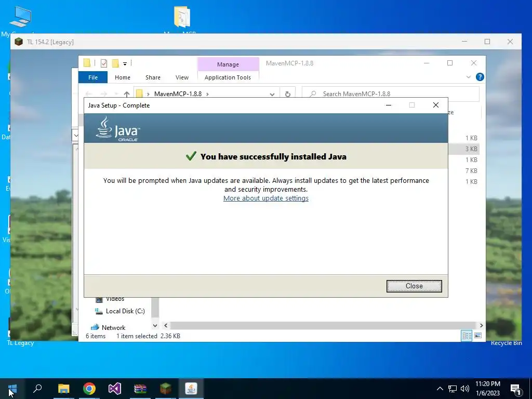532x399 pixels.
Task: Expand the Explorer ribbon chevron
Action: 469,77
